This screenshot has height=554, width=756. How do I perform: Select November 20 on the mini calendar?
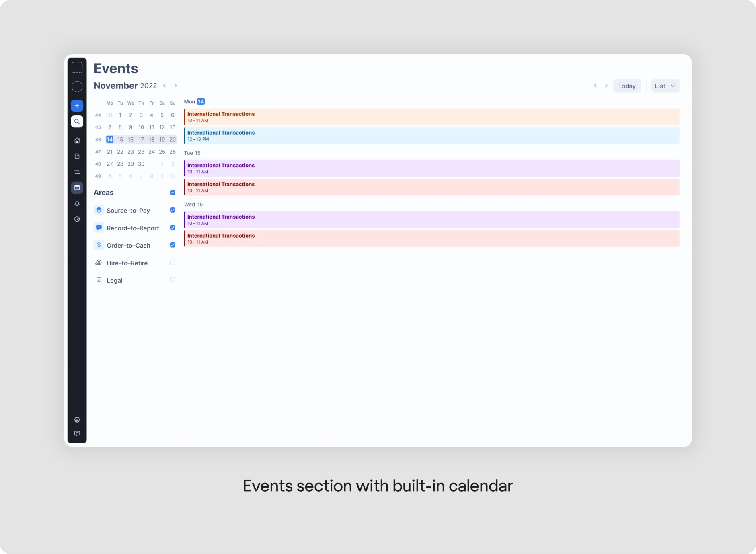click(172, 139)
